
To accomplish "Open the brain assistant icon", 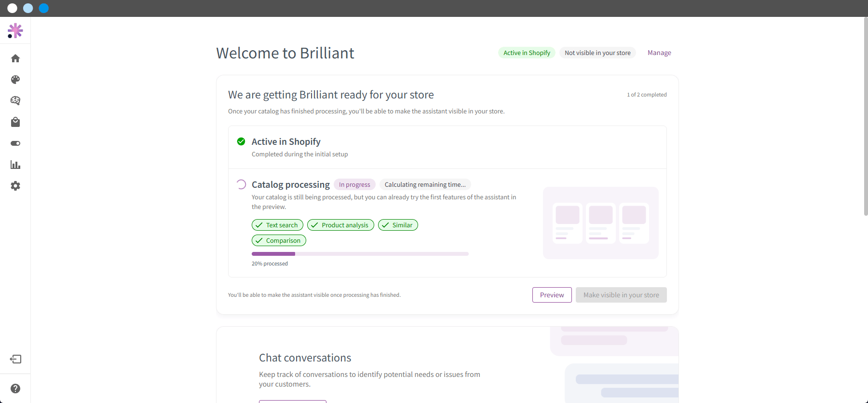I will (x=15, y=100).
